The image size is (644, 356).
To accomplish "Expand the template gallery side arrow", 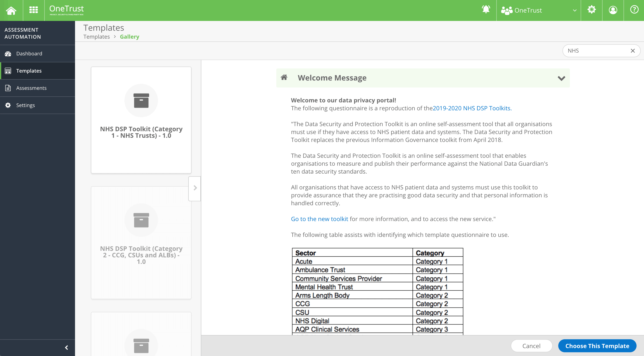I will click(195, 188).
